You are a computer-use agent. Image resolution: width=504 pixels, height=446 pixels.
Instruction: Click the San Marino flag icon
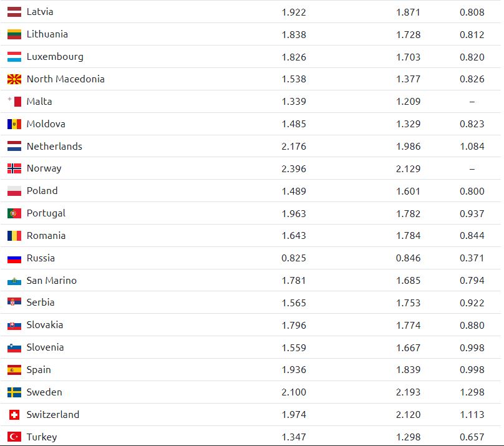(14, 281)
